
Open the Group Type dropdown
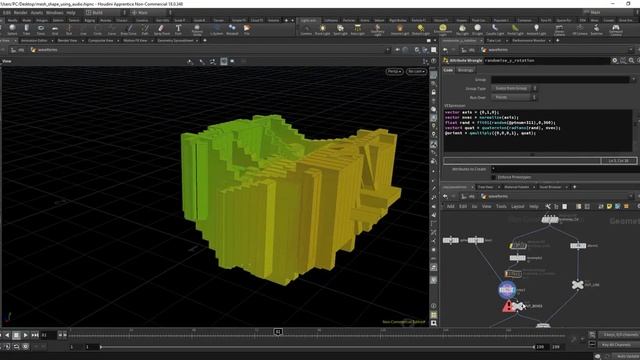[514, 88]
